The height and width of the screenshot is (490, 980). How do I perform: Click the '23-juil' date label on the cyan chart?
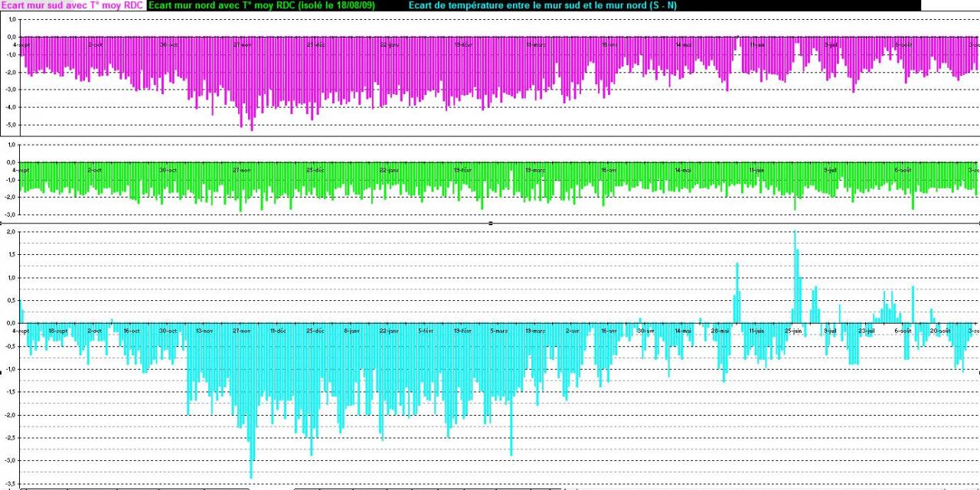pyautogui.click(x=866, y=331)
